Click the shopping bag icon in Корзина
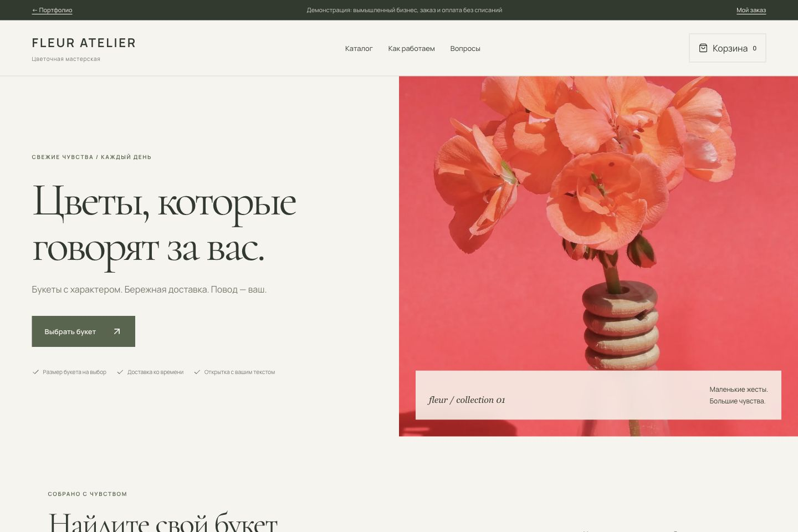This screenshot has width=798, height=532. (703, 48)
